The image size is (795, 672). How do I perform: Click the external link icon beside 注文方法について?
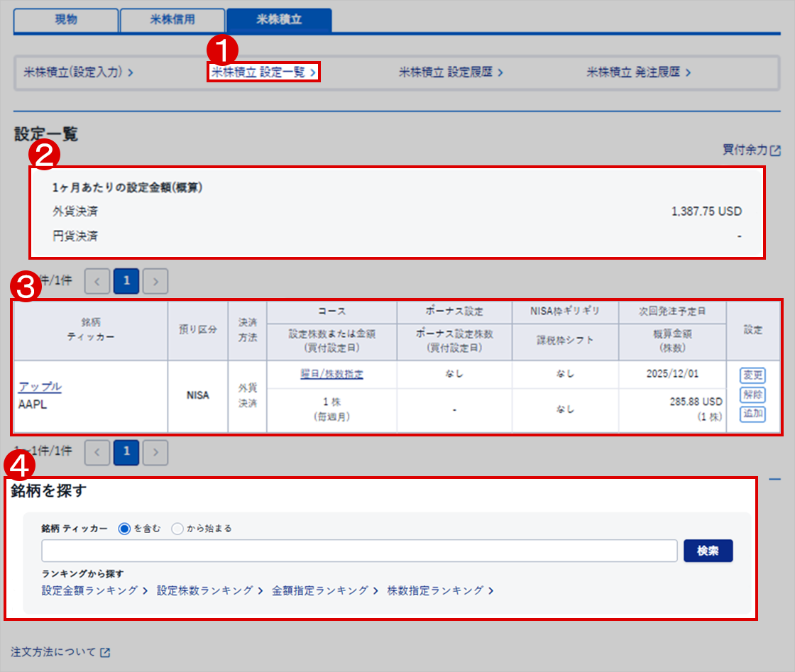point(105,654)
